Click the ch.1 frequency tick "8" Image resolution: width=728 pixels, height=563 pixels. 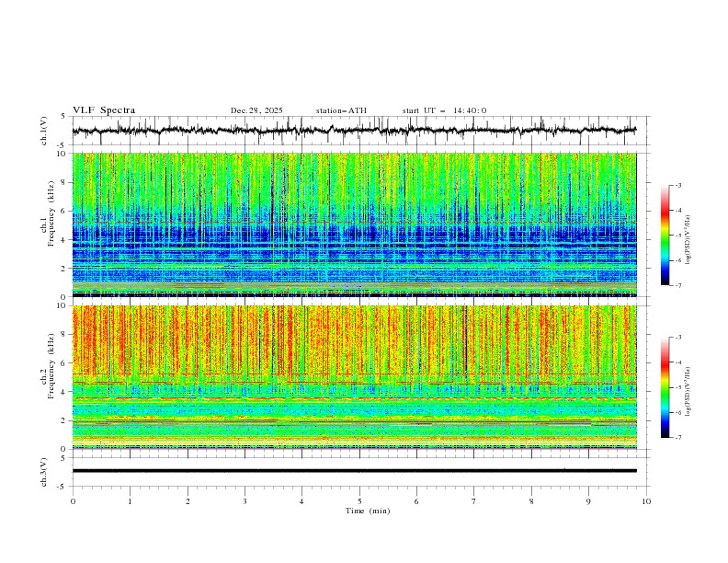pos(64,182)
